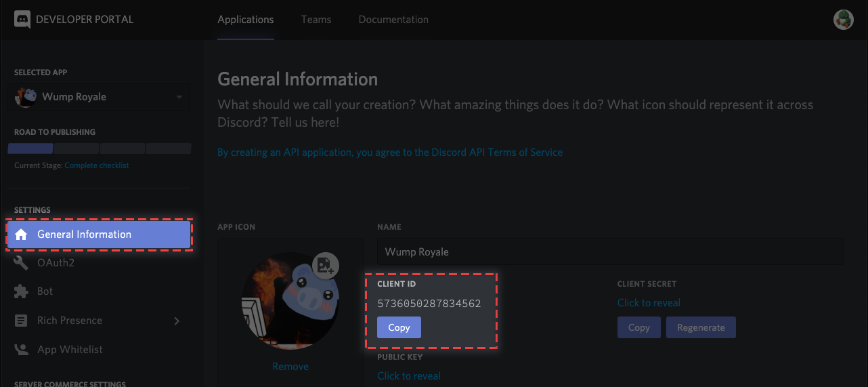868x387 pixels.
Task: Click the Rich Presence document icon
Action: tap(21, 321)
